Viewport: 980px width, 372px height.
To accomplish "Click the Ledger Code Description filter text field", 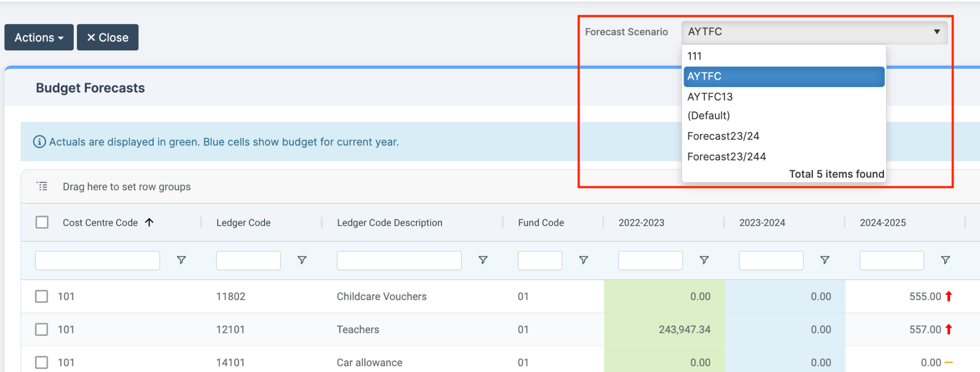I will [399, 260].
